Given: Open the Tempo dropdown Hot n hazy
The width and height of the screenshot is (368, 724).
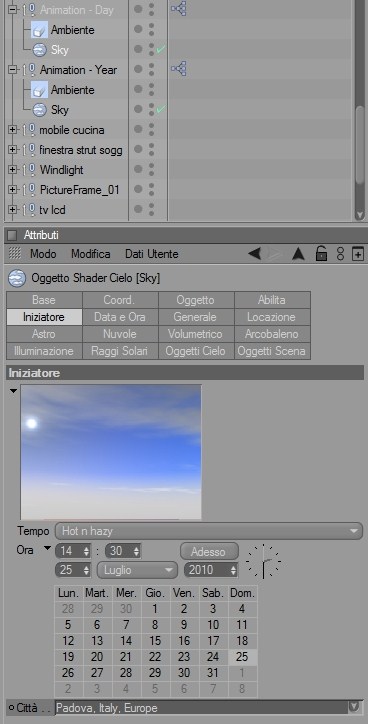Looking at the screenshot, I should coord(209,531).
